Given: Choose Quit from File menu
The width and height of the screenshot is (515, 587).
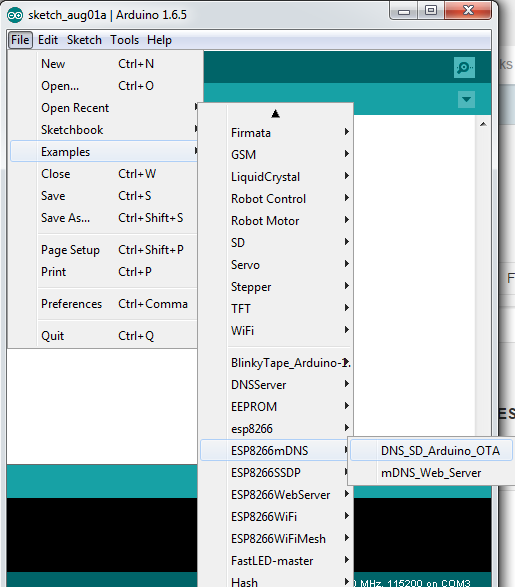Looking at the screenshot, I should pos(103,336).
